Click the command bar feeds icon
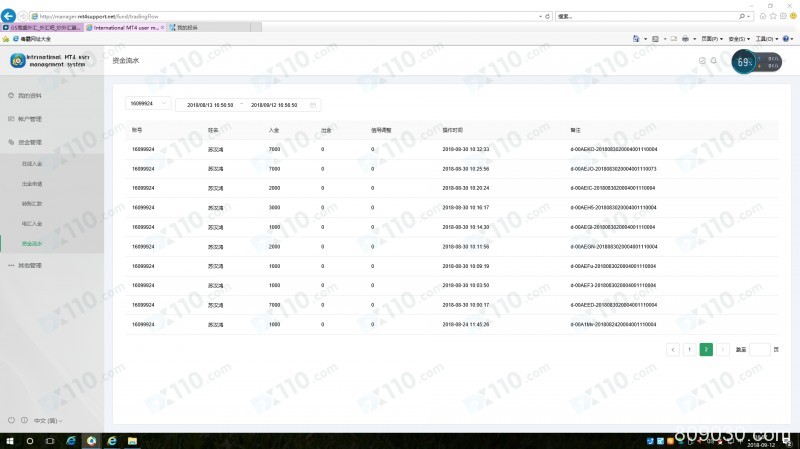Screen dimensions: 800x449 coord(656,39)
